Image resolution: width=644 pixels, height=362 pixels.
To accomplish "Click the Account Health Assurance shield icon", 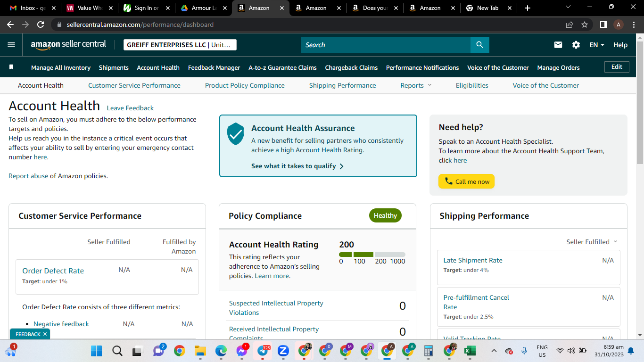I will point(236,134).
